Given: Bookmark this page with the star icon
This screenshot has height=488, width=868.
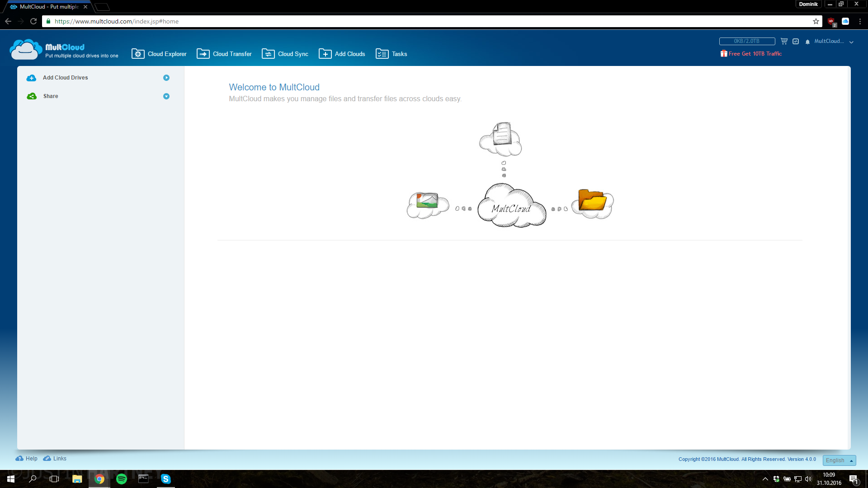Looking at the screenshot, I should point(816,21).
